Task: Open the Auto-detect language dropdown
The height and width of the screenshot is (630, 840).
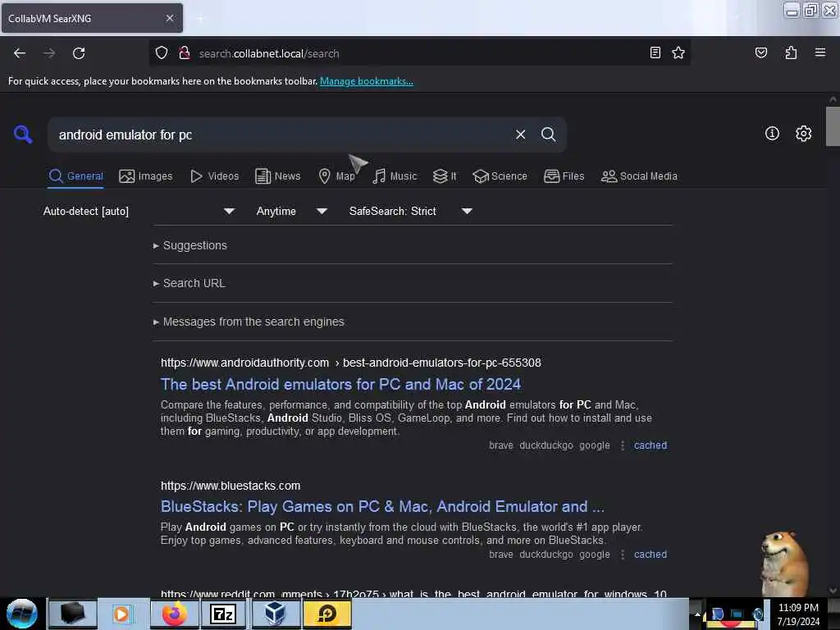Action: (139, 211)
